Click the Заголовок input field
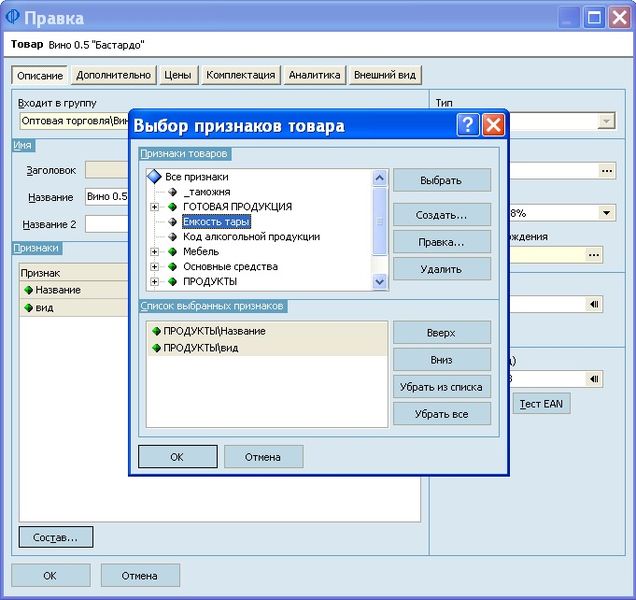The width and height of the screenshot is (636, 600). click(107, 170)
